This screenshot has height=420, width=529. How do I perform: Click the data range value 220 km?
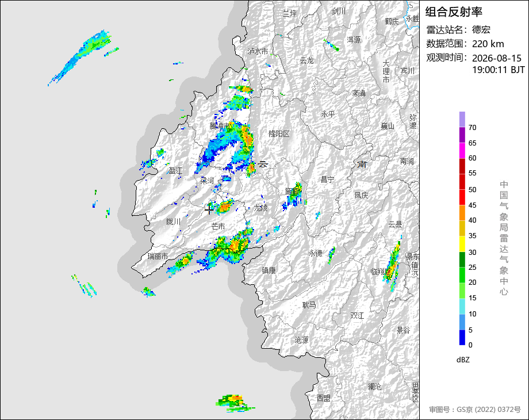(488, 44)
